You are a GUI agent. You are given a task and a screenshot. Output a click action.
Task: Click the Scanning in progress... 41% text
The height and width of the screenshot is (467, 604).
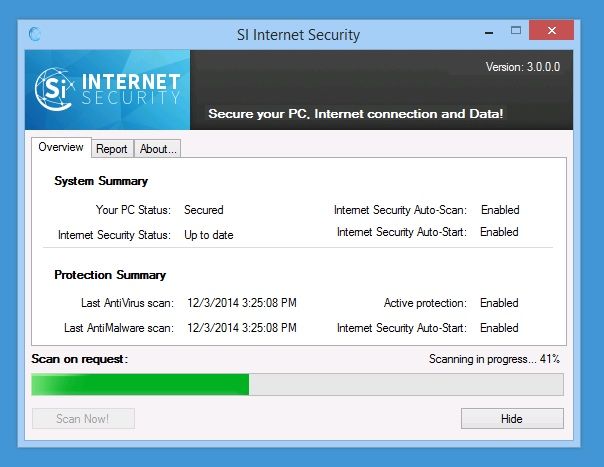[x=494, y=359]
